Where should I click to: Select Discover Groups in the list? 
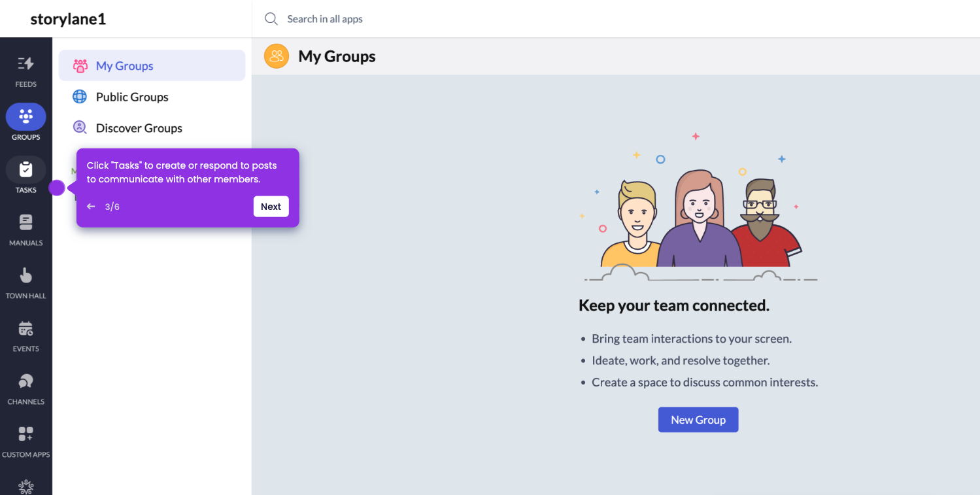tap(152, 128)
